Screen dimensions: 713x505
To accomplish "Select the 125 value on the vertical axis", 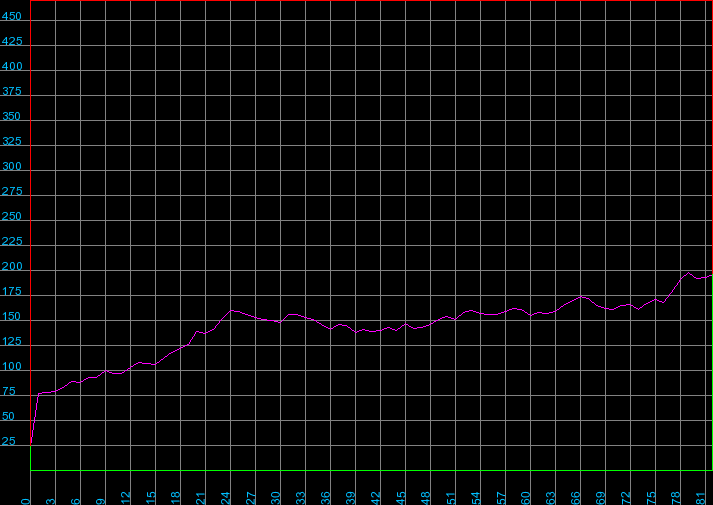I will pos(12,341).
